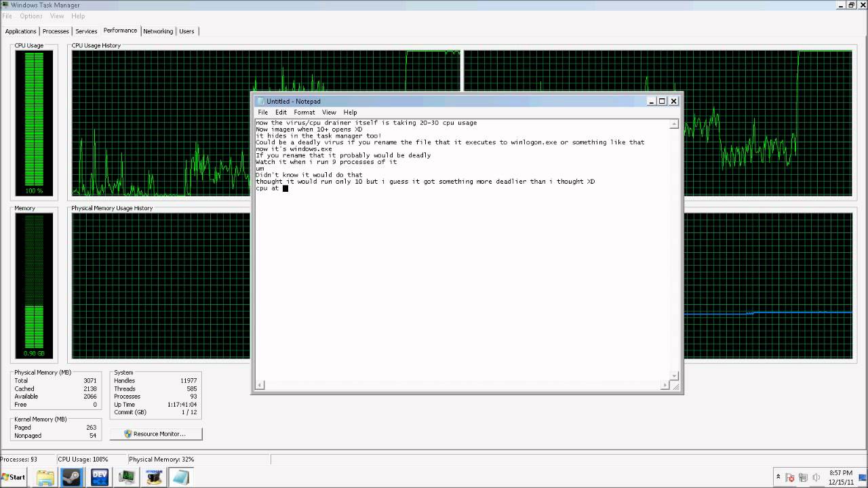Click the Up Time value 1:17:41:04
Image resolution: width=868 pixels, height=488 pixels.
click(182, 405)
